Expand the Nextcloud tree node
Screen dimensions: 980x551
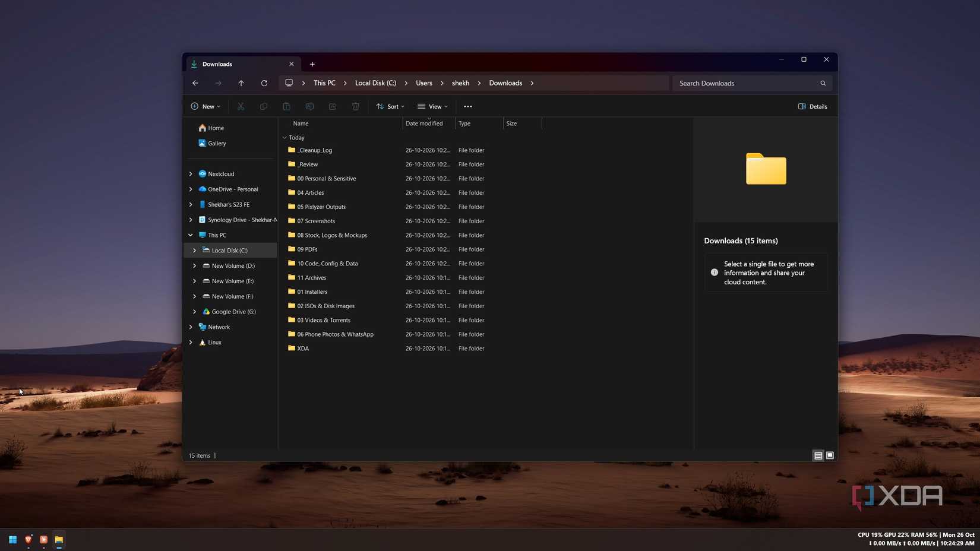click(191, 174)
